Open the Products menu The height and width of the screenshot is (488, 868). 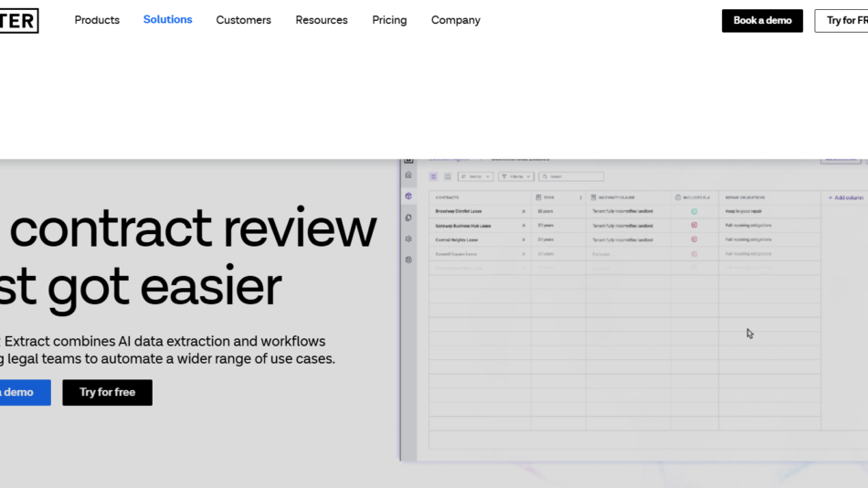coord(97,20)
